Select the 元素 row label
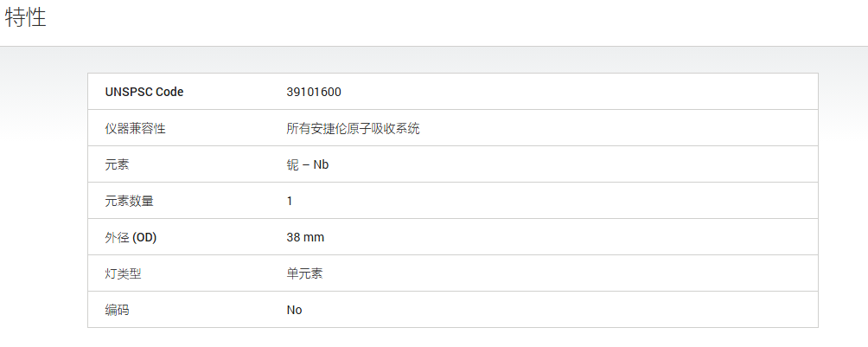868x347 pixels. point(117,164)
